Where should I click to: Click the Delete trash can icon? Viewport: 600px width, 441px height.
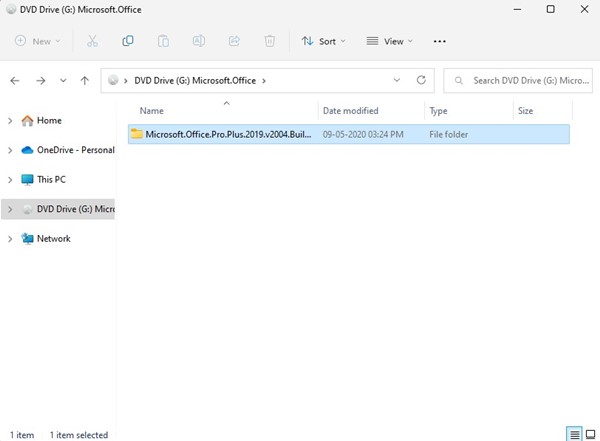[269, 41]
